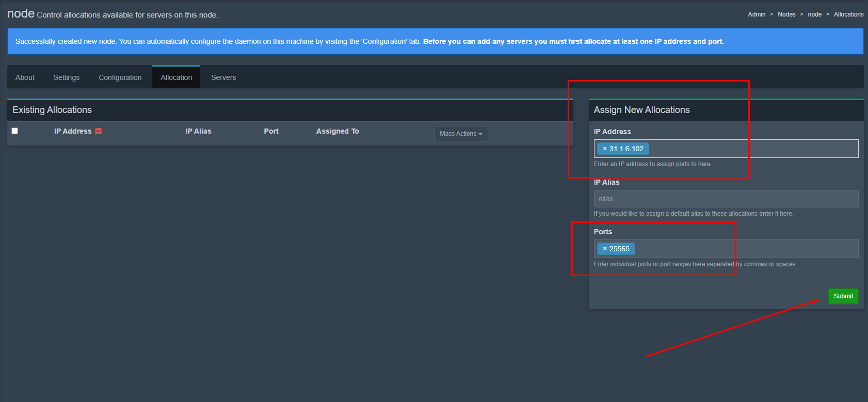Go to the Configuration tab

pyautogui.click(x=120, y=77)
